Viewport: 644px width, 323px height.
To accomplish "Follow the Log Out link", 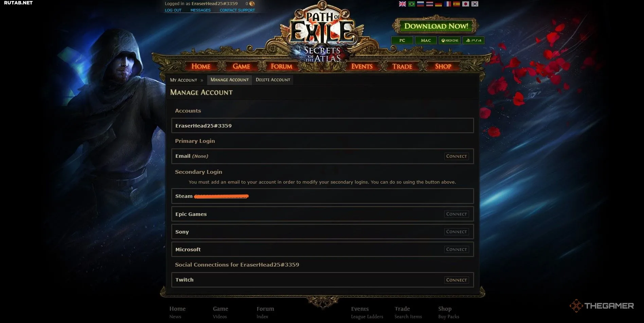I will coord(173,10).
